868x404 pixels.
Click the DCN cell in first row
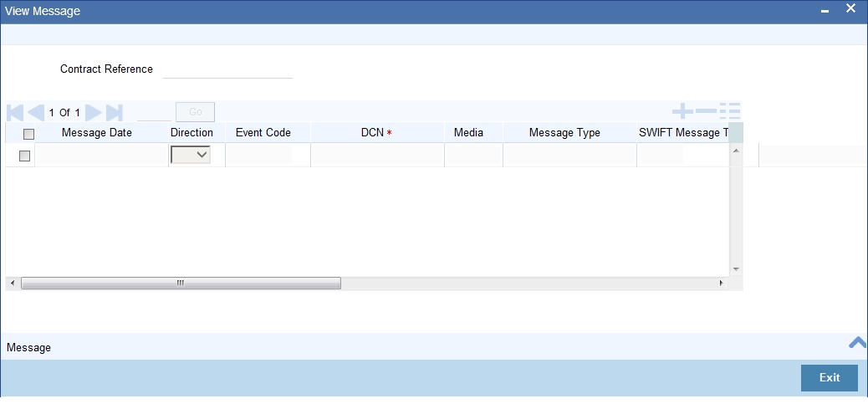pyautogui.click(x=377, y=155)
